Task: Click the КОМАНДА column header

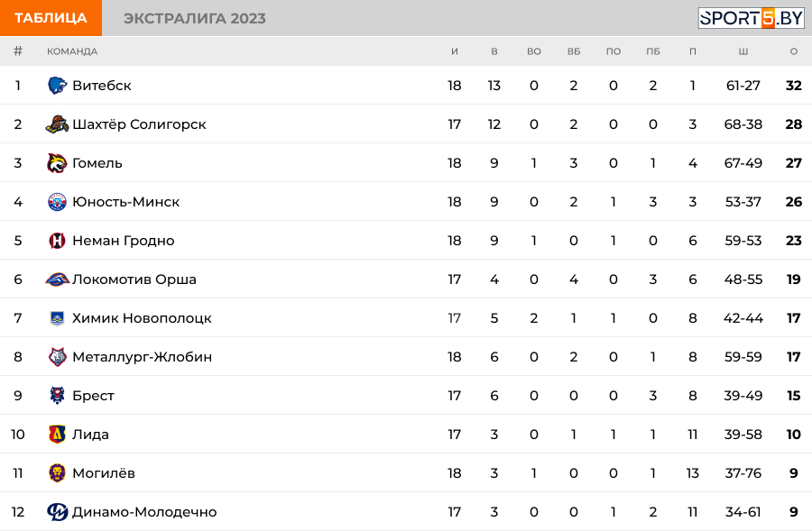Action: click(x=72, y=51)
